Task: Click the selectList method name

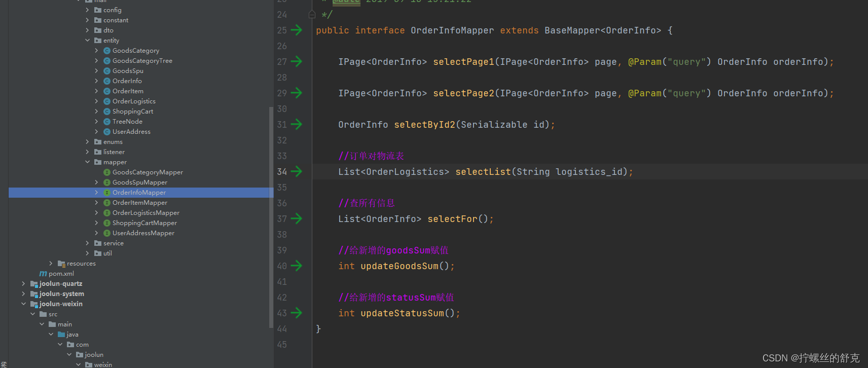Action: pyautogui.click(x=483, y=172)
